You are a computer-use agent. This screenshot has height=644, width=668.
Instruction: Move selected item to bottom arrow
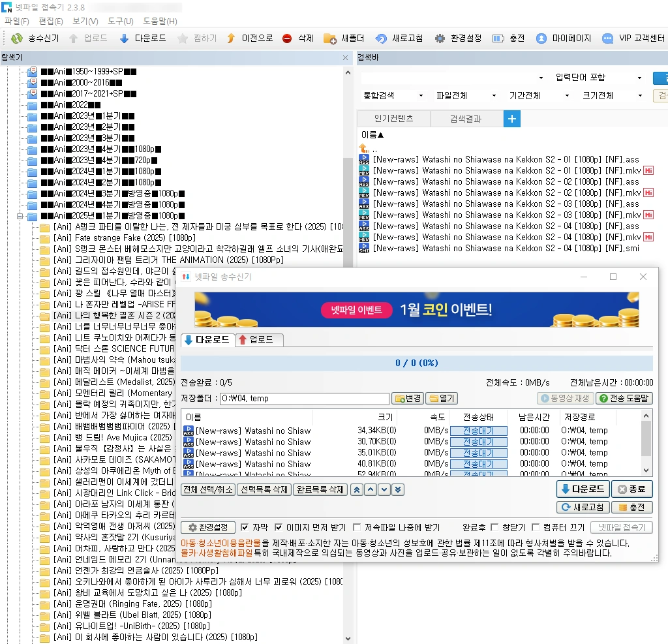(x=398, y=490)
